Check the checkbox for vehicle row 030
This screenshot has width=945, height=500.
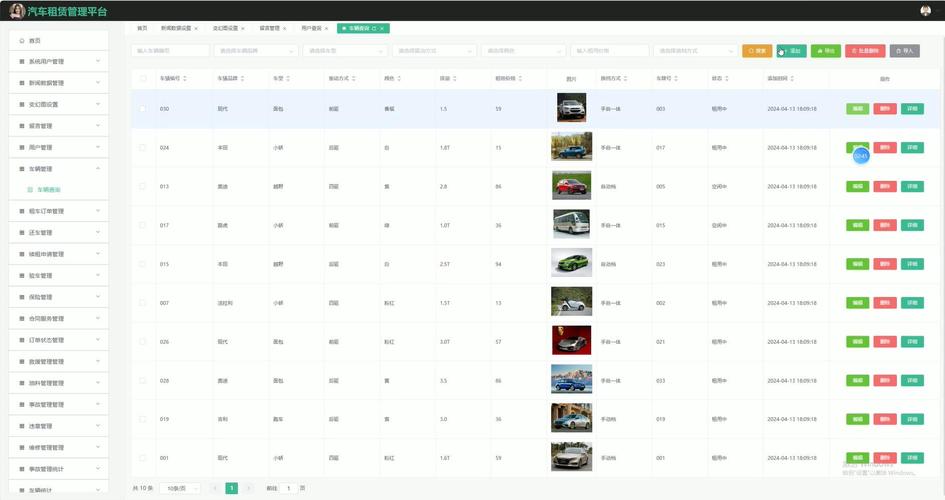point(143,109)
